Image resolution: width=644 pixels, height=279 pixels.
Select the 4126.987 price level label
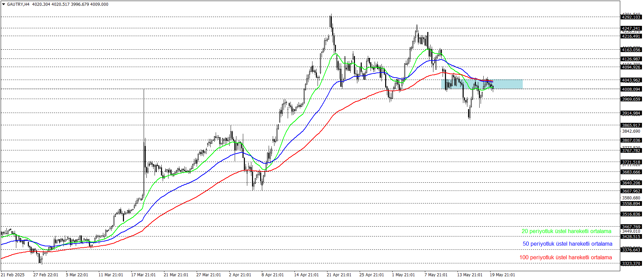tap(631, 59)
